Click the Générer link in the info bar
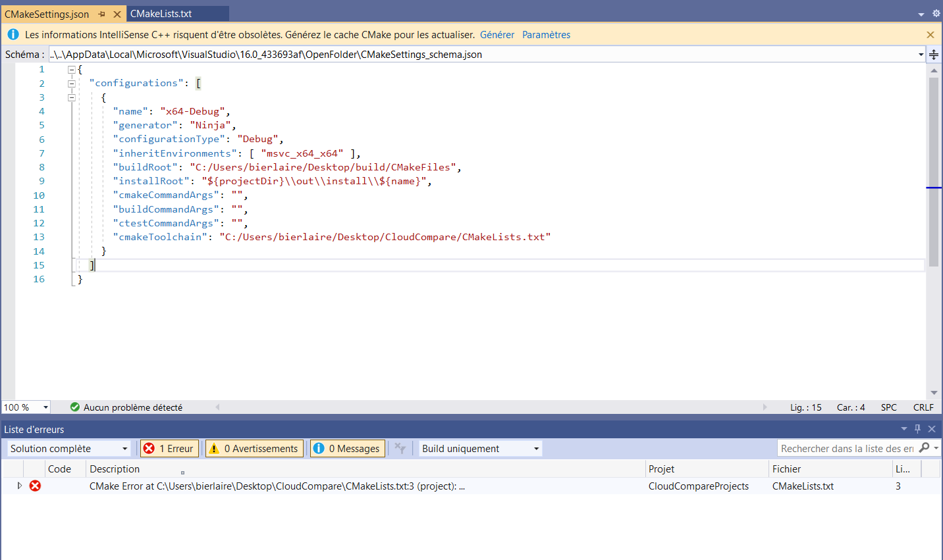Viewport: 943px width, 560px height. 497,35
